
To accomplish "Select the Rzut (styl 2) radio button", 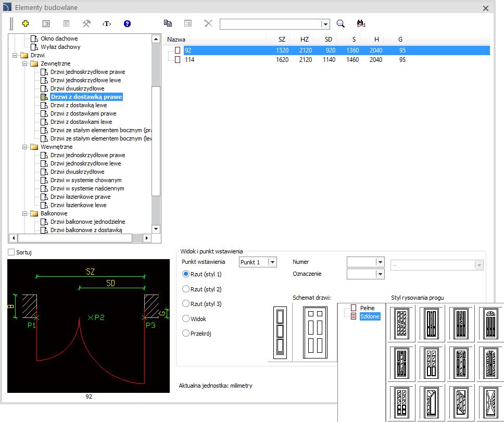I will coord(186,289).
